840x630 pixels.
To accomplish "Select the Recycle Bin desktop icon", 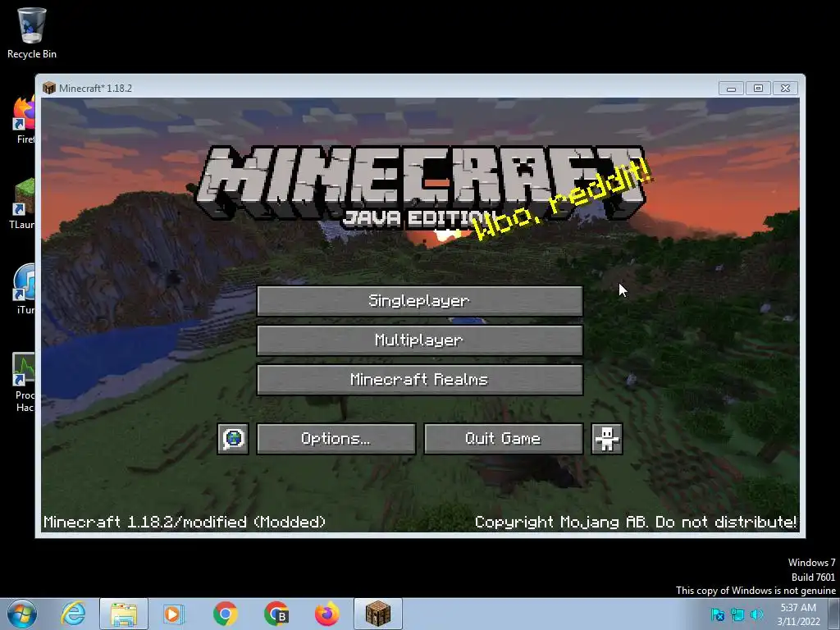I will pyautogui.click(x=32, y=33).
